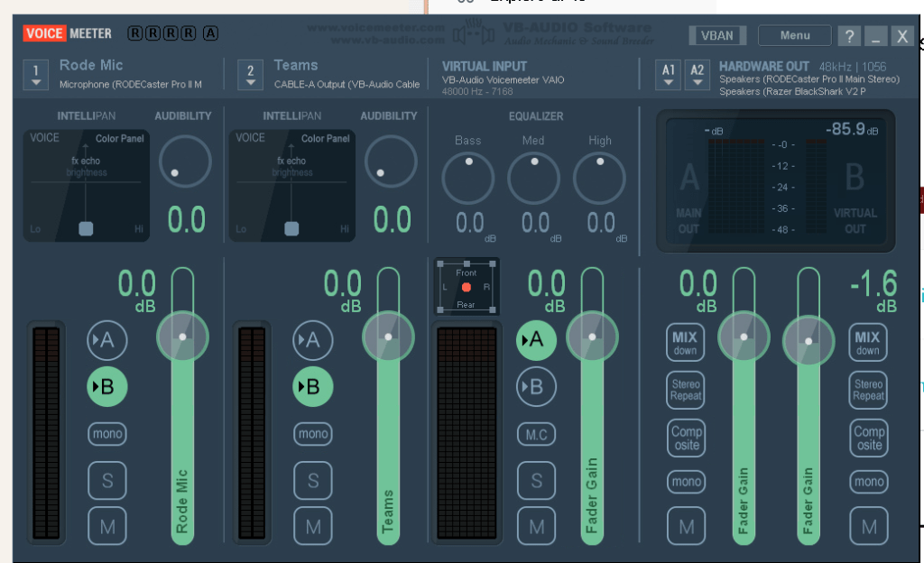
Task: Click the High equalizer knob
Action: click(x=599, y=179)
